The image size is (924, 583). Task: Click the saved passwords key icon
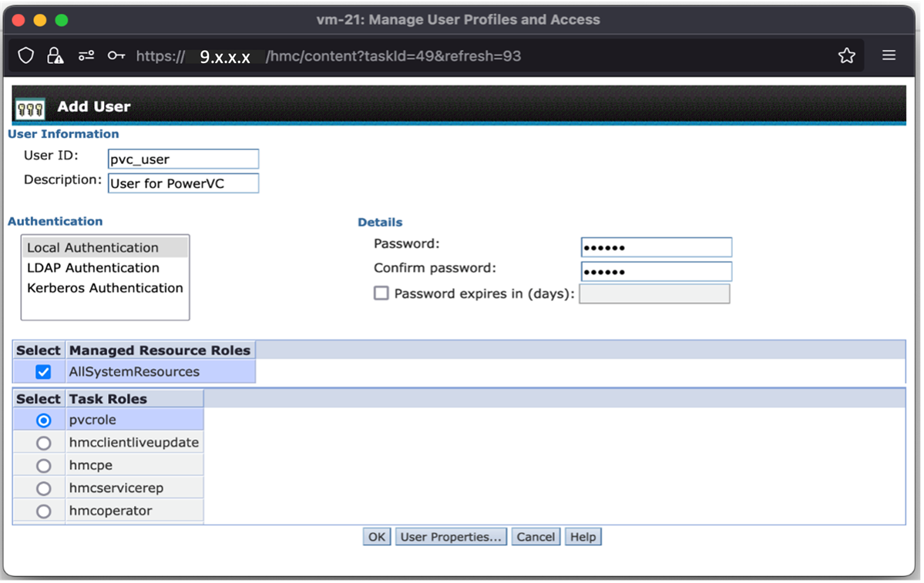tap(116, 55)
